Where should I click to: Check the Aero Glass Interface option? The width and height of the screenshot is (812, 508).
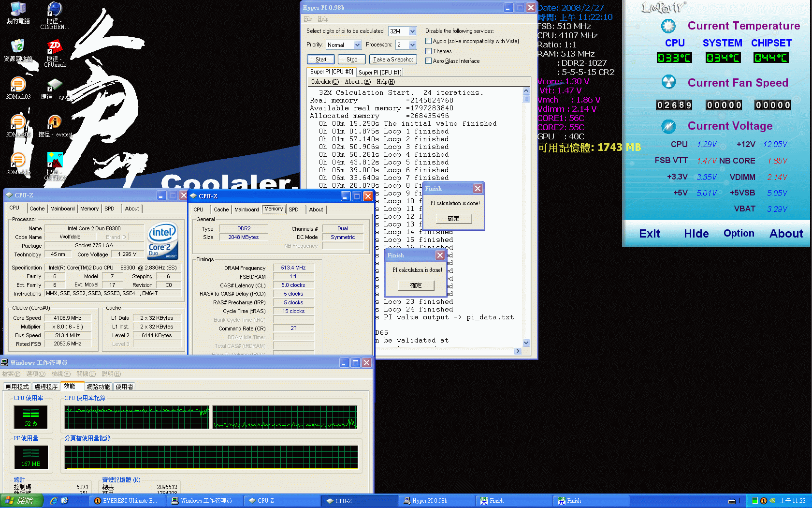click(x=428, y=61)
